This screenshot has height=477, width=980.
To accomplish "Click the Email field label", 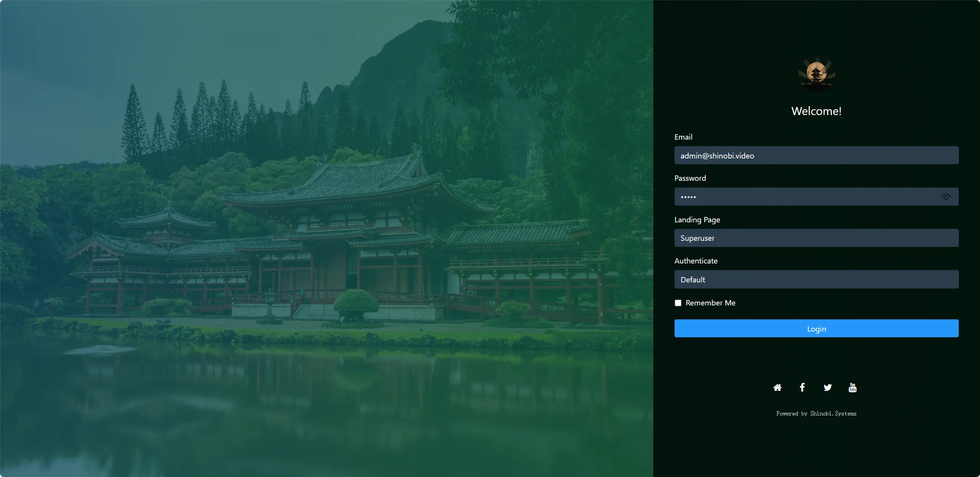I will (x=683, y=137).
